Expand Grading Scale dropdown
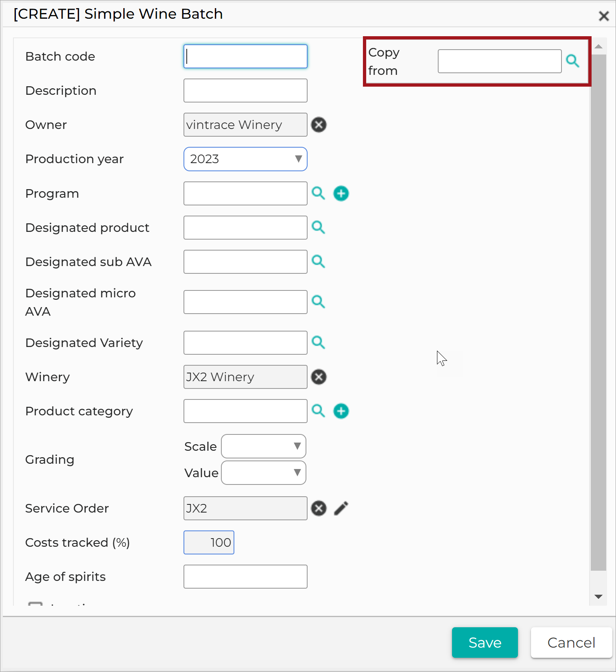Screen dimensions: 616x672 [264, 446]
